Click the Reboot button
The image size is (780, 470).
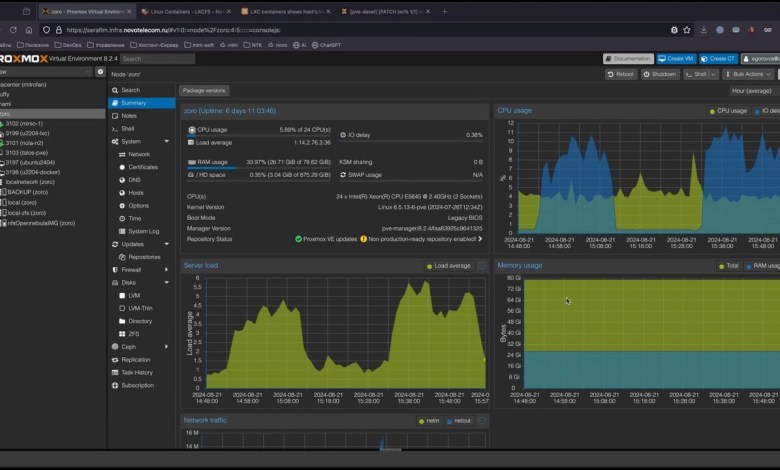pyautogui.click(x=621, y=75)
